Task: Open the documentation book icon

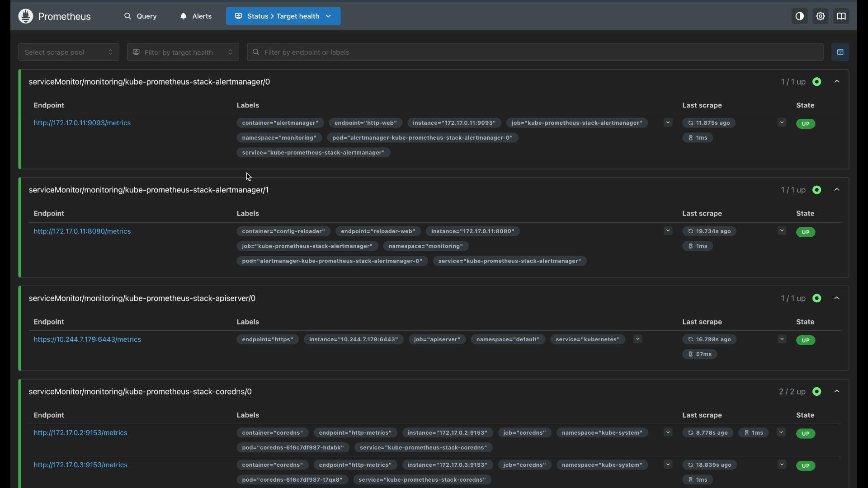Action: pyautogui.click(x=841, y=16)
